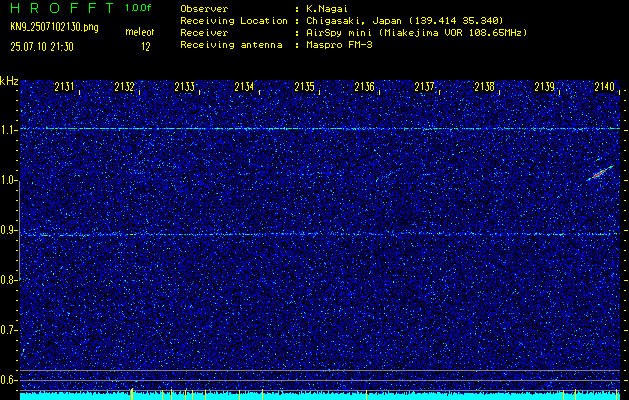
Task: Click time label 2139
Action: tap(545, 87)
